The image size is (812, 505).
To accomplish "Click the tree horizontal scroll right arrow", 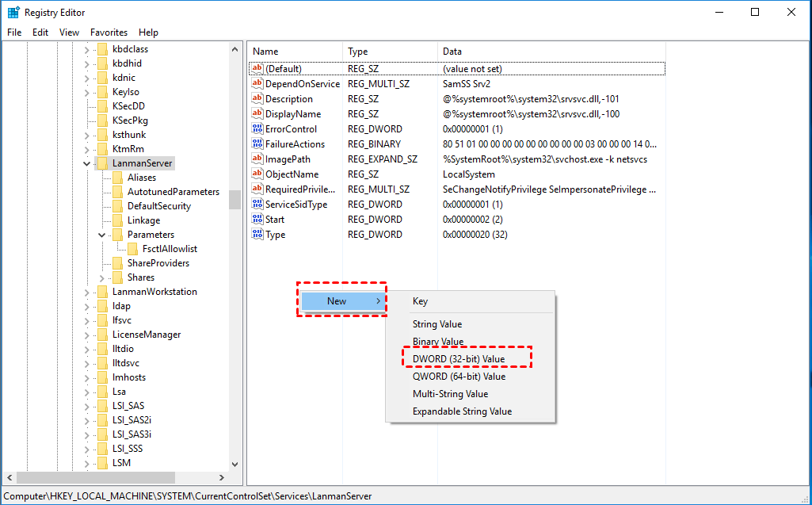I will point(222,477).
